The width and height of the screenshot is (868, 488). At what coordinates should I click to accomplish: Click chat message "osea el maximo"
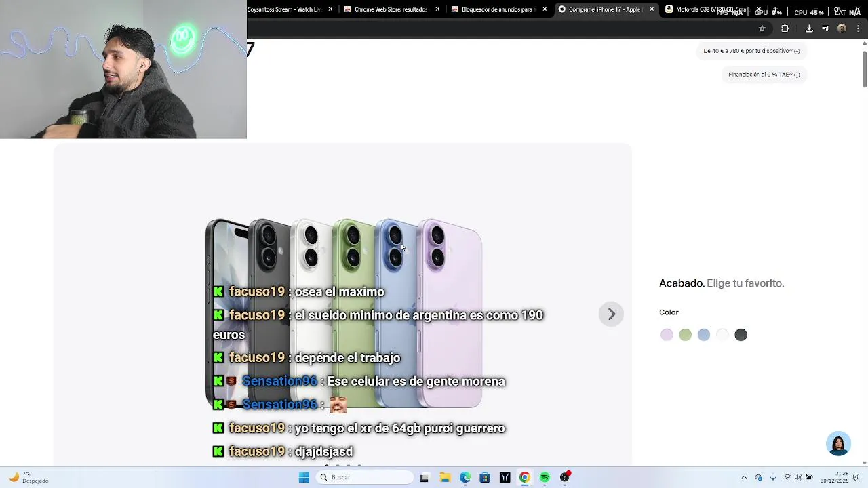340,291
